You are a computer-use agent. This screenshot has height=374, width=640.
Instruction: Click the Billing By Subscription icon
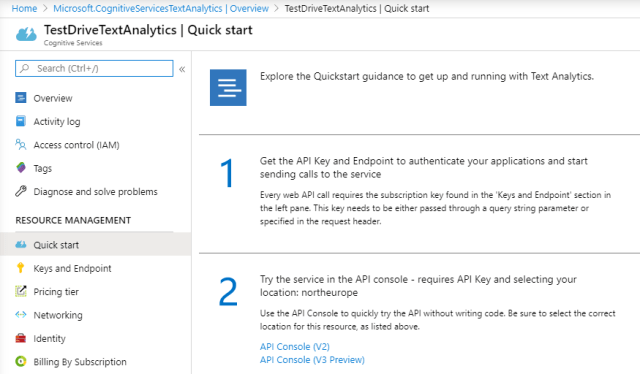(21, 361)
